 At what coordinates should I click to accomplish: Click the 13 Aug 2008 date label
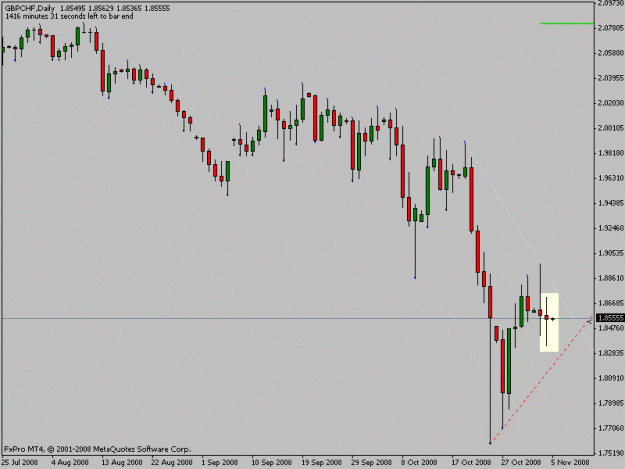coord(122,463)
